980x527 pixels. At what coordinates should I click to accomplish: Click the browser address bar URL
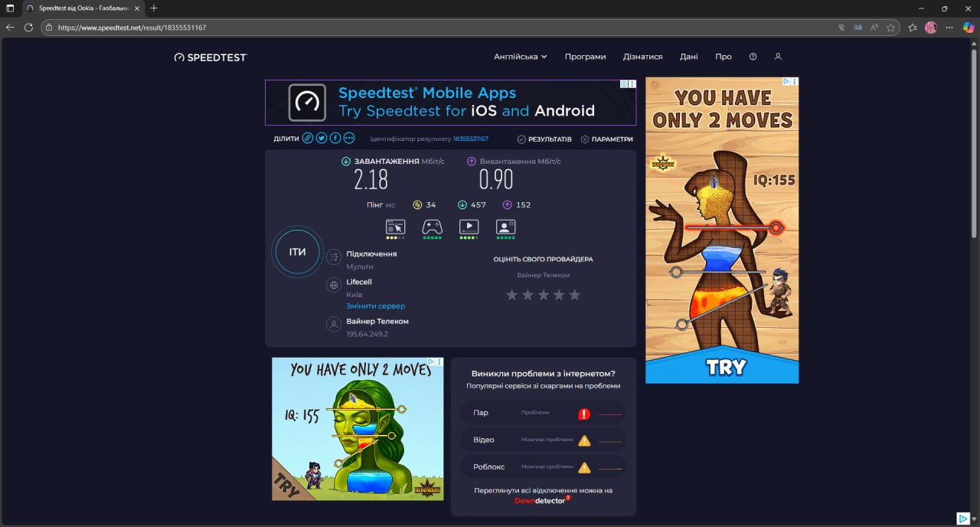(x=132, y=27)
